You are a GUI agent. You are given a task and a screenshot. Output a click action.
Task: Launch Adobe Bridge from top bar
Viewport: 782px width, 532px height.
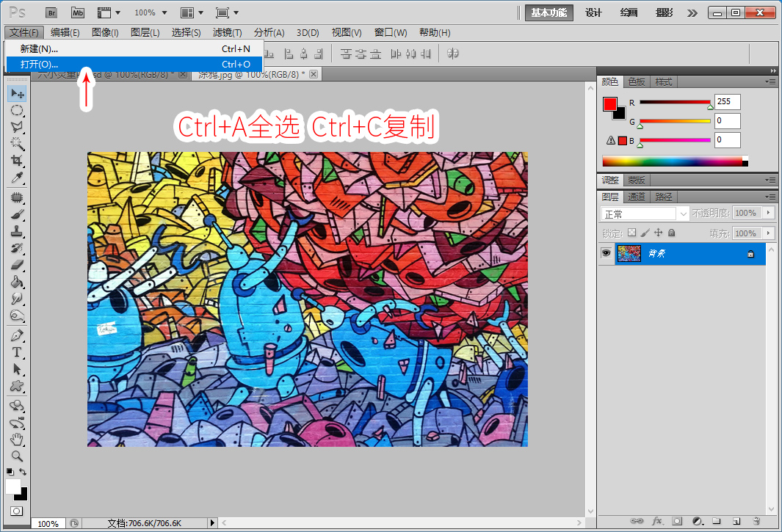point(51,12)
